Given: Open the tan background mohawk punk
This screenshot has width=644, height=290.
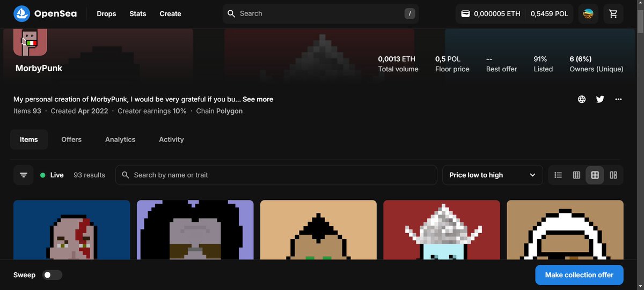Looking at the screenshot, I should click(x=319, y=230).
